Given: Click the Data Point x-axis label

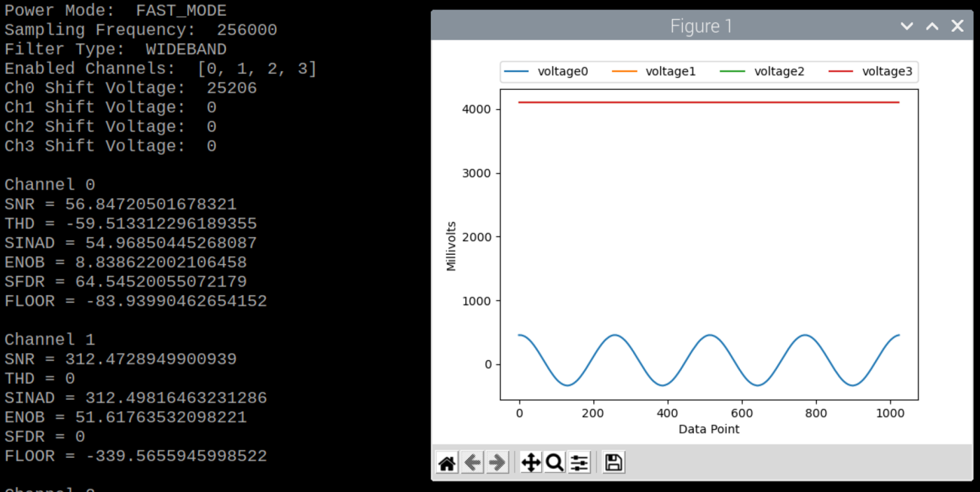Looking at the screenshot, I should [x=708, y=429].
